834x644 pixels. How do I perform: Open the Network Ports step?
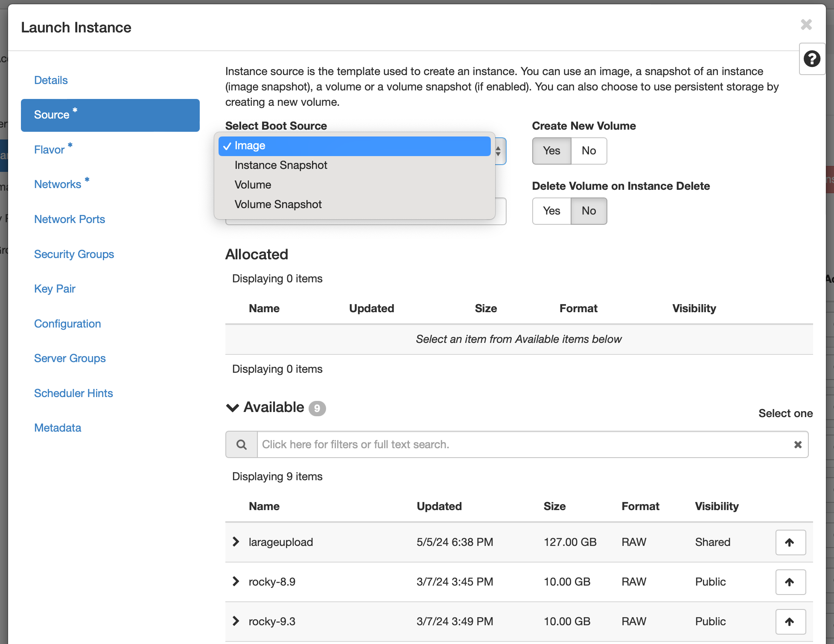(x=70, y=219)
